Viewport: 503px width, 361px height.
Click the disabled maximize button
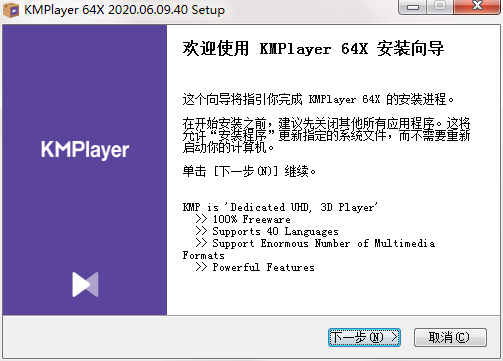tap(440, 7)
